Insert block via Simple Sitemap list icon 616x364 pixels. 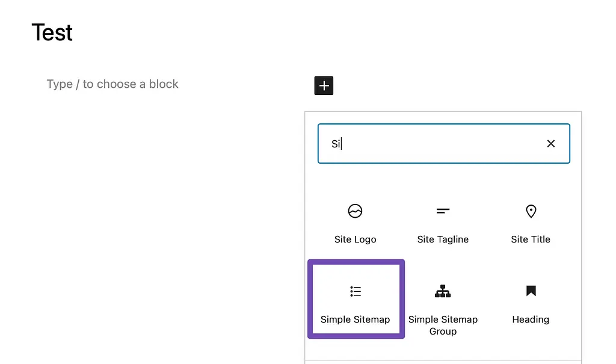[356, 292]
